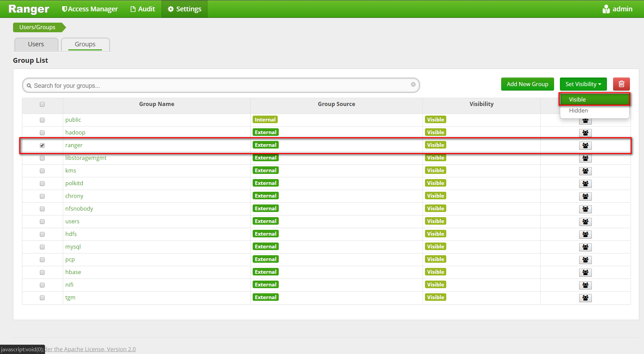Open the Set Visibility dropdown
644x354 pixels.
coord(583,84)
